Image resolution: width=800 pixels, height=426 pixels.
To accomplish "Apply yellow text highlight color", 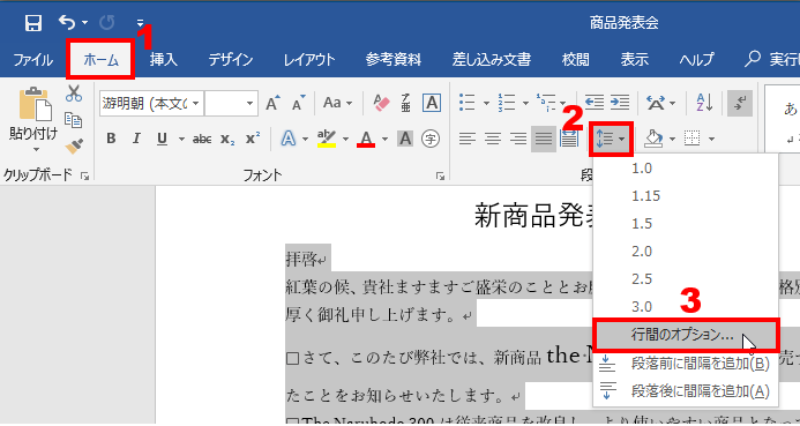I will tap(327, 138).
